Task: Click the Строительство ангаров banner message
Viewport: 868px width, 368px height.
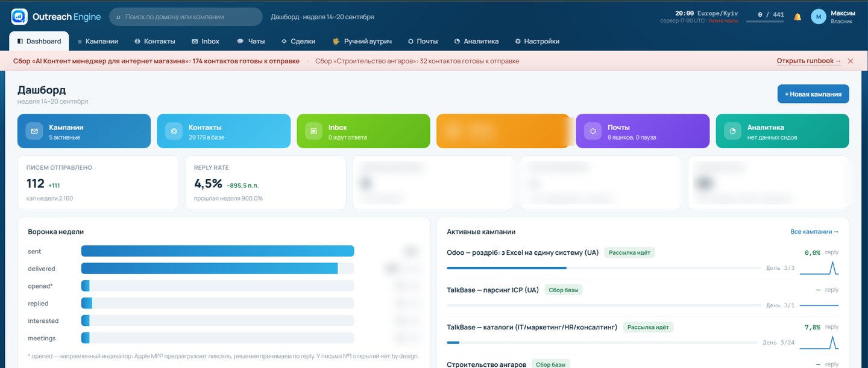Action: (417, 61)
